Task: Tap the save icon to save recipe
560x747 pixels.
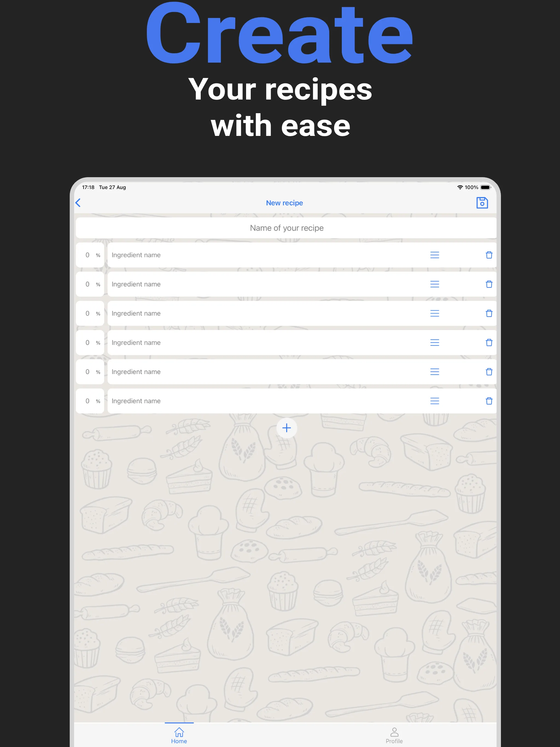Action: tap(482, 203)
